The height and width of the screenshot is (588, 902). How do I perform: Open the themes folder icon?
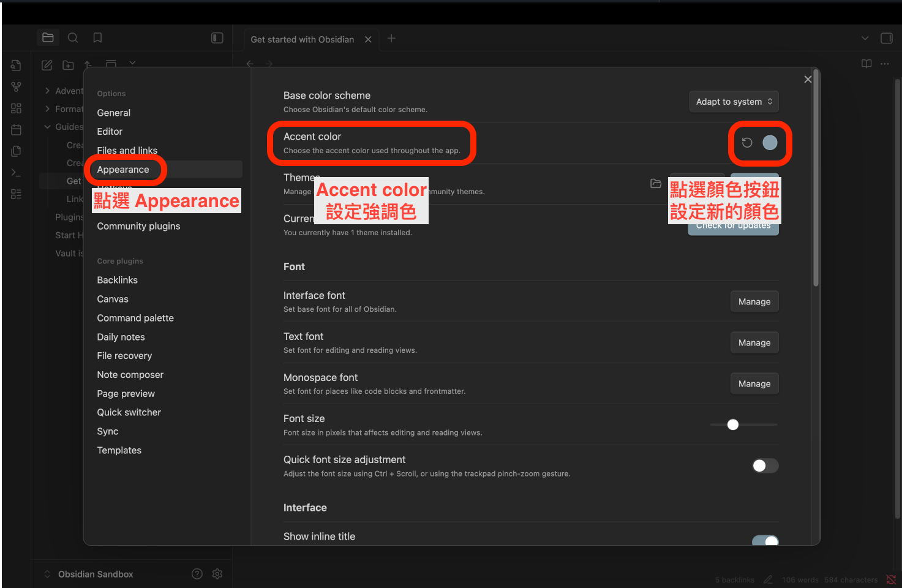656,184
